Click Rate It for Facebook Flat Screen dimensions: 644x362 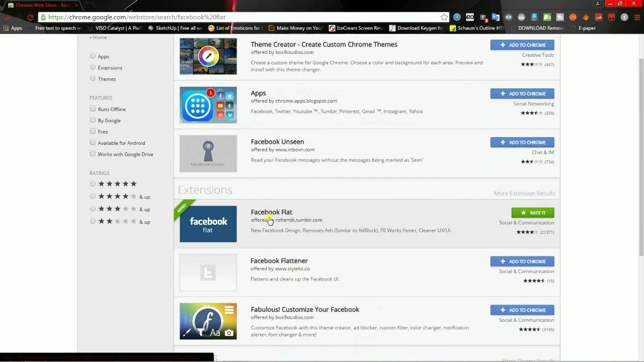click(533, 213)
